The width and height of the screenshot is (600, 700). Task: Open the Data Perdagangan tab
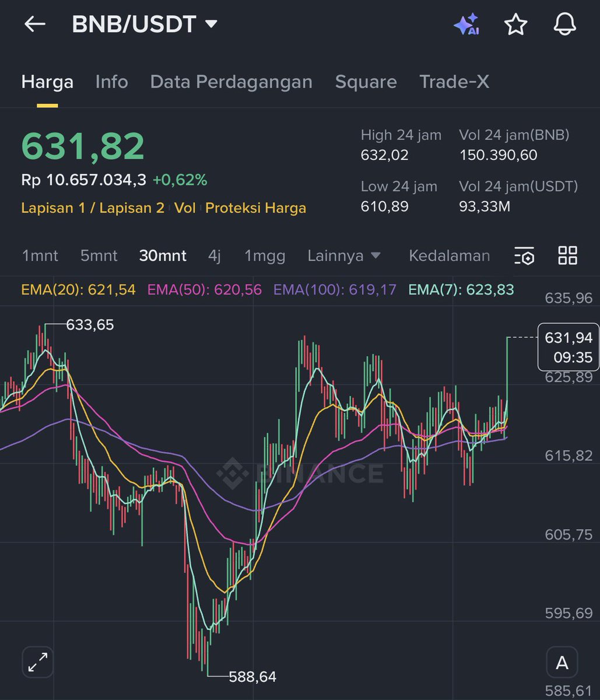(x=231, y=82)
